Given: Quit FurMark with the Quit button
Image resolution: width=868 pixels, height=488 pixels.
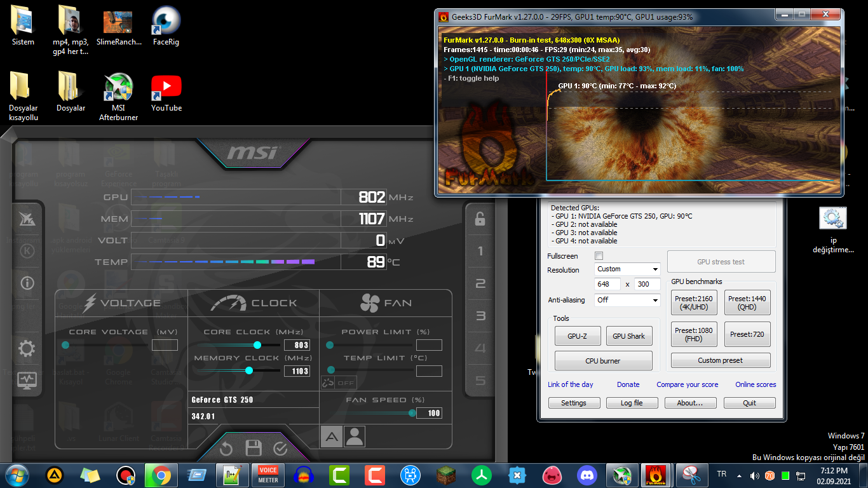Looking at the screenshot, I should 750,403.
